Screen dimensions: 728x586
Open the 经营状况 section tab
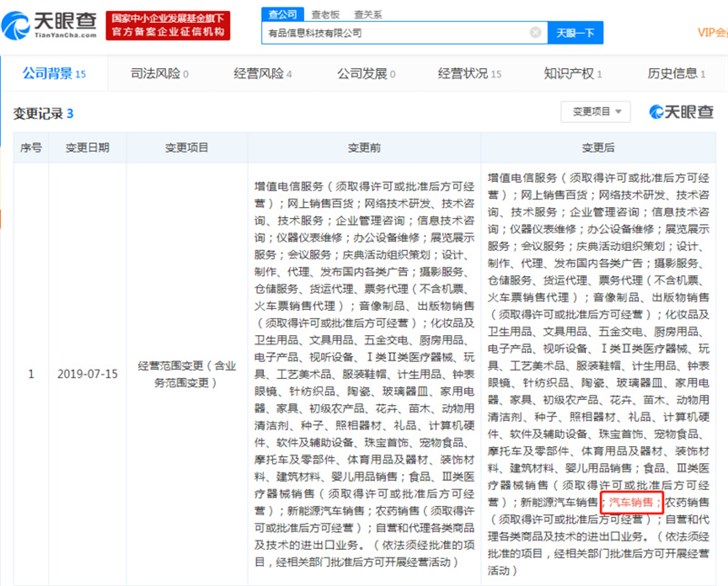coord(469,73)
